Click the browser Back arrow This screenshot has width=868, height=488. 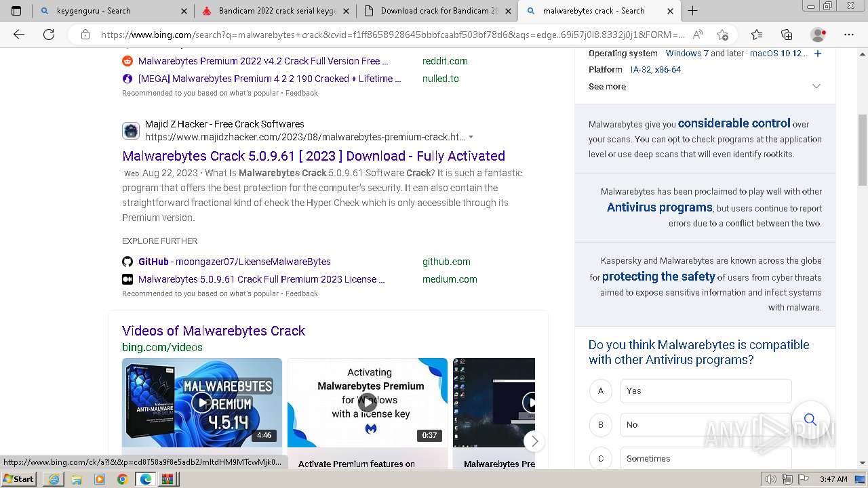coord(19,35)
